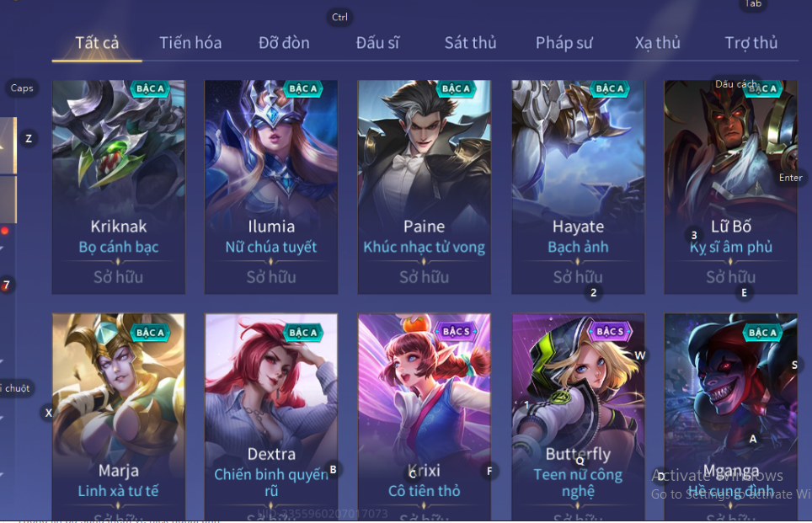Click the BẬC S badge on Krixi card
Screen dimensions: 812x523
coord(456,331)
